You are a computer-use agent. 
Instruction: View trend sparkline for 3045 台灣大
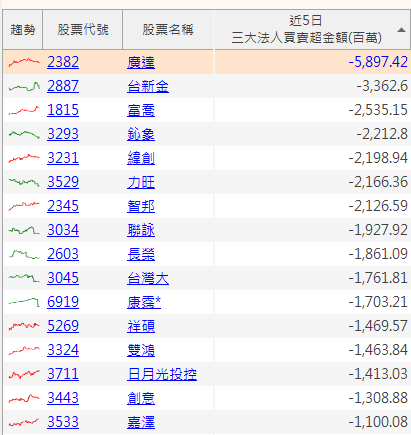pos(24,278)
